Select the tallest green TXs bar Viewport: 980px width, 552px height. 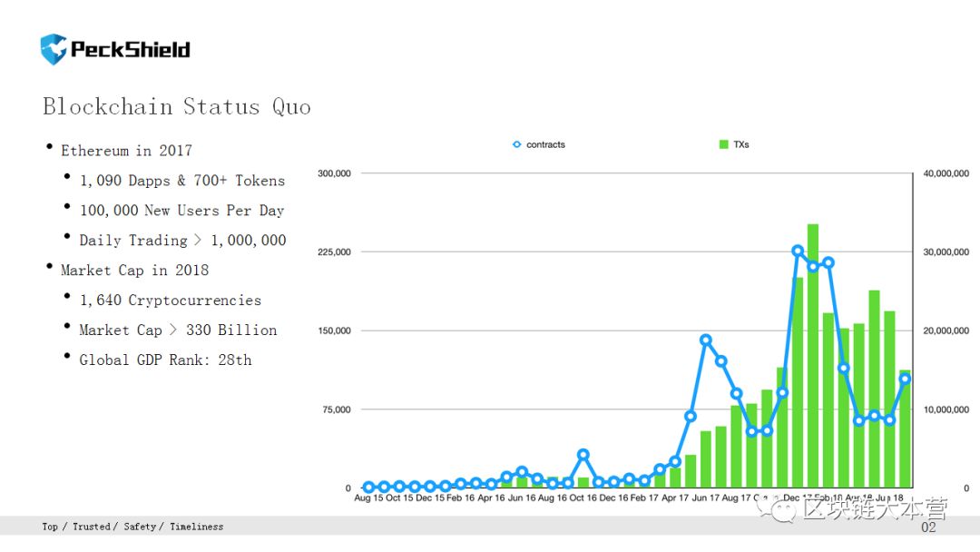[813, 356]
